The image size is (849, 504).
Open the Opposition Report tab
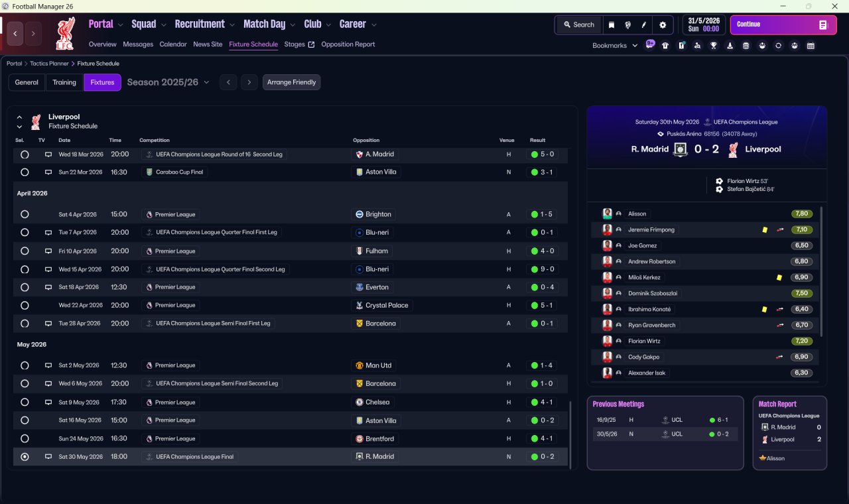coord(348,44)
